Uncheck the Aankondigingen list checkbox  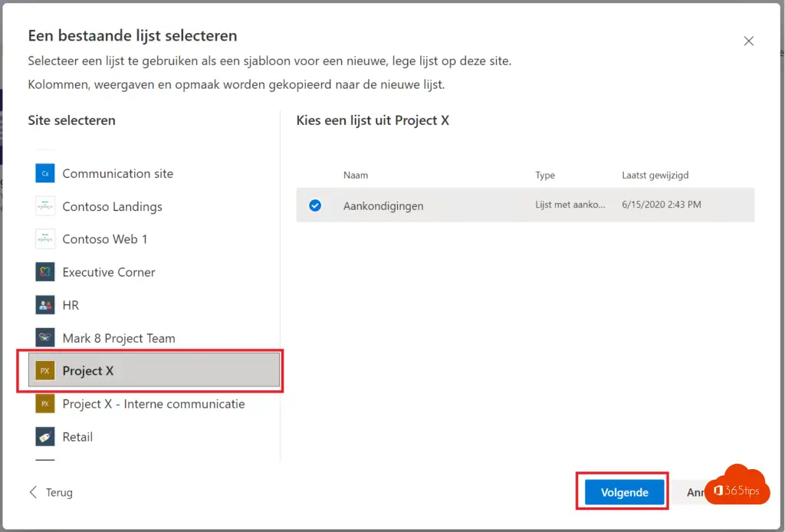315,205
